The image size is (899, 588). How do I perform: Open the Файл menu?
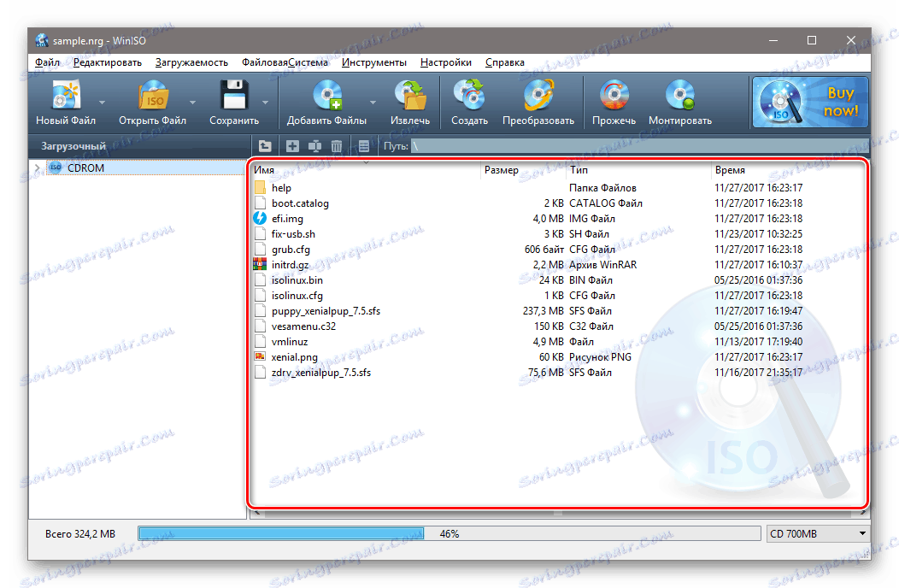(47, 62)
